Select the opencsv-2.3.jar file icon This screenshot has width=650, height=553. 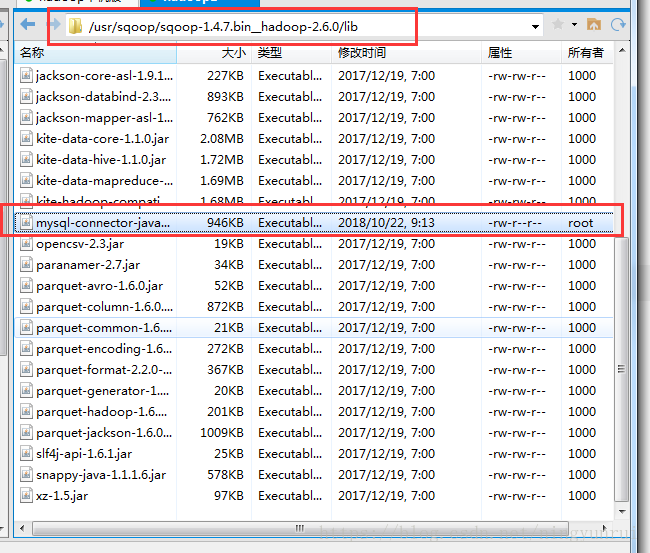[x=26, y=244]
